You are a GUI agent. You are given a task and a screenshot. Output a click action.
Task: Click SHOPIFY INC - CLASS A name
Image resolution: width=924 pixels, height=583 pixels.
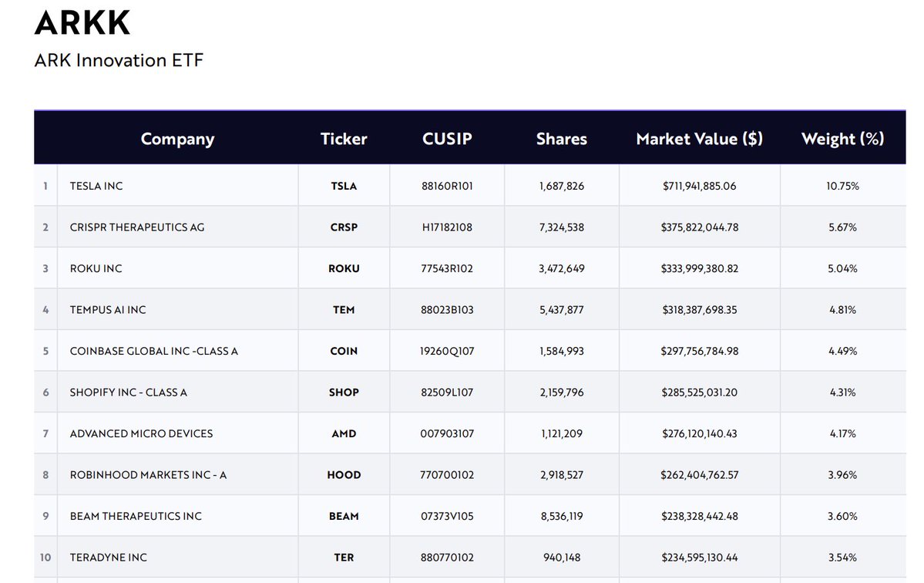(129, 393)
